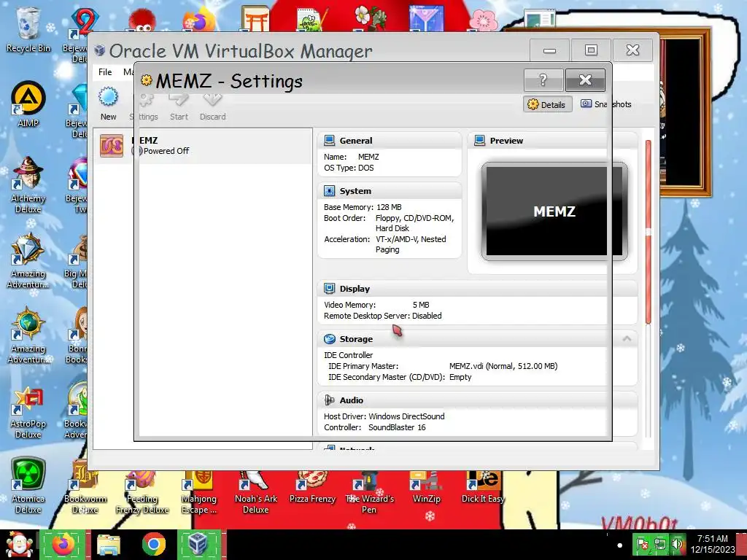The width and height of the screenshot is (747, 560).
Task: Open the Mahjong Escape desktop shortcut
Action: tap(198, 493)
